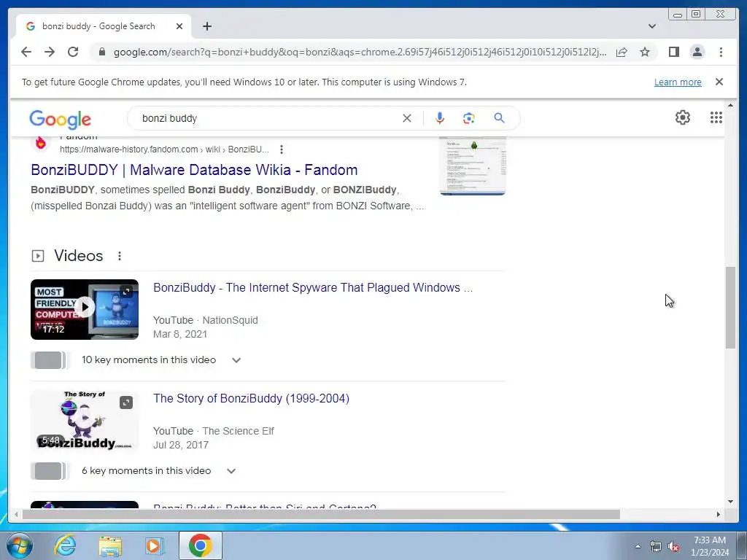Click the Fandom site favicon

point(41,142)
